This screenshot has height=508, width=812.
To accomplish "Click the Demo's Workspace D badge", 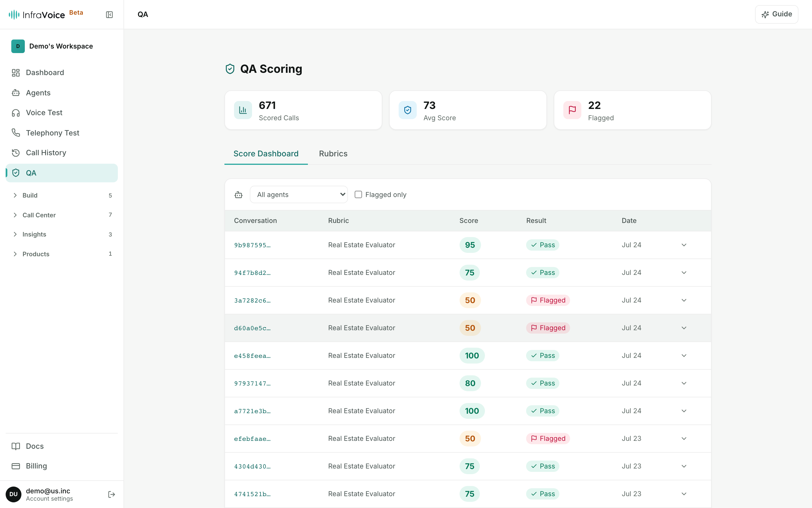I will [x=18, y=46].
